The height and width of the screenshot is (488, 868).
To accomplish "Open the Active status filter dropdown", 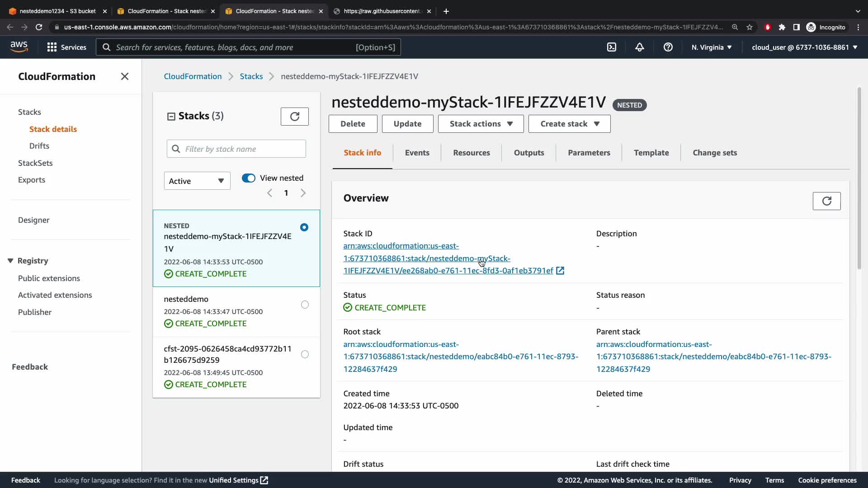I will [197, 181].
